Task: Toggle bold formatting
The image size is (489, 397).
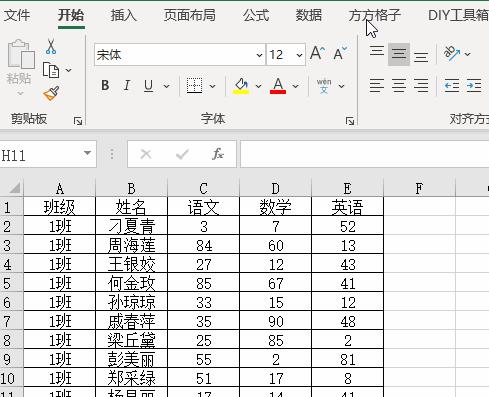Action: click(105, 85)
